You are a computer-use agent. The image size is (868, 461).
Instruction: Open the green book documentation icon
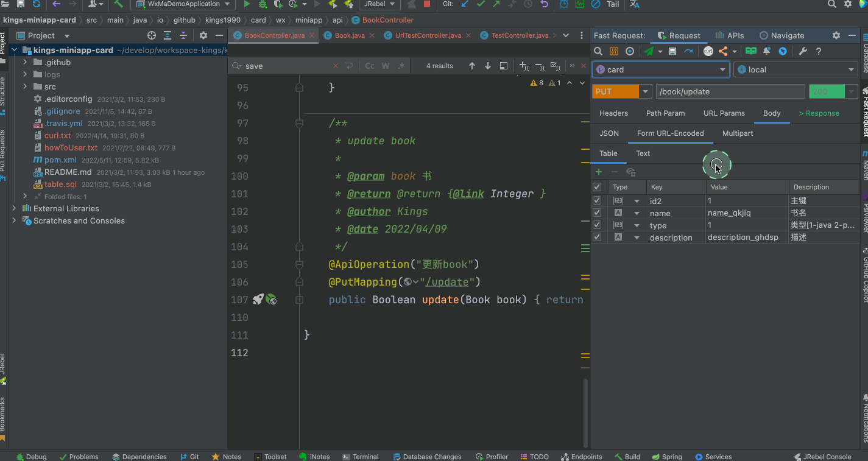click(x=751, y=52)
